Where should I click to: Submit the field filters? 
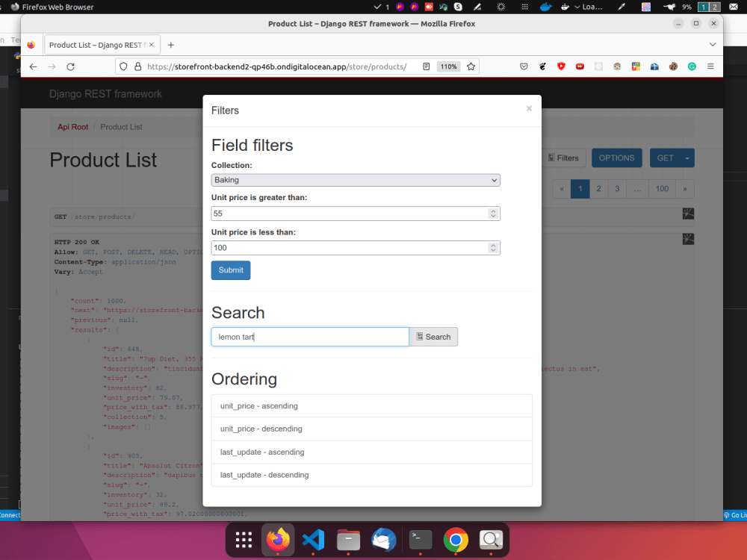tap(231, 270)
